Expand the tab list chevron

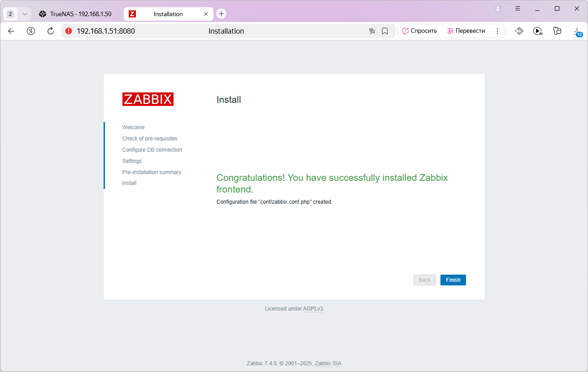25,14
